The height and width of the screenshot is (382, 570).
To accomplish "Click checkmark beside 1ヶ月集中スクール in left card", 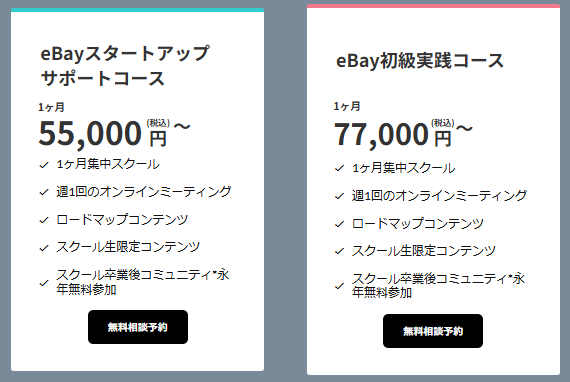I will [x=44, y=165].
